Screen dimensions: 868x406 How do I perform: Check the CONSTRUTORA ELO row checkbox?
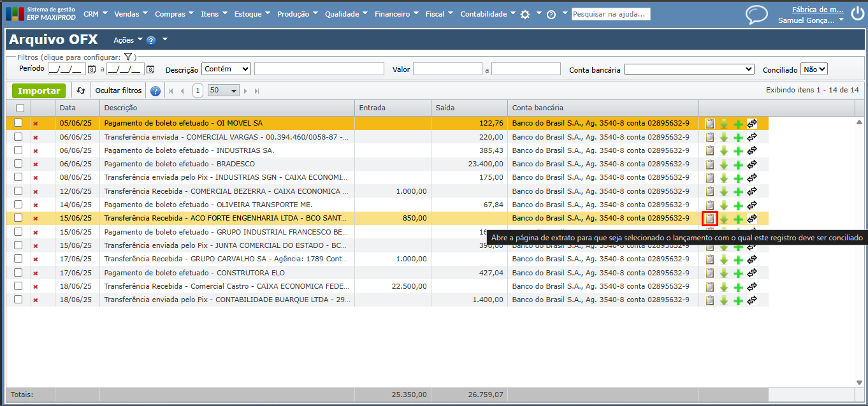click(x=18, y=272)
